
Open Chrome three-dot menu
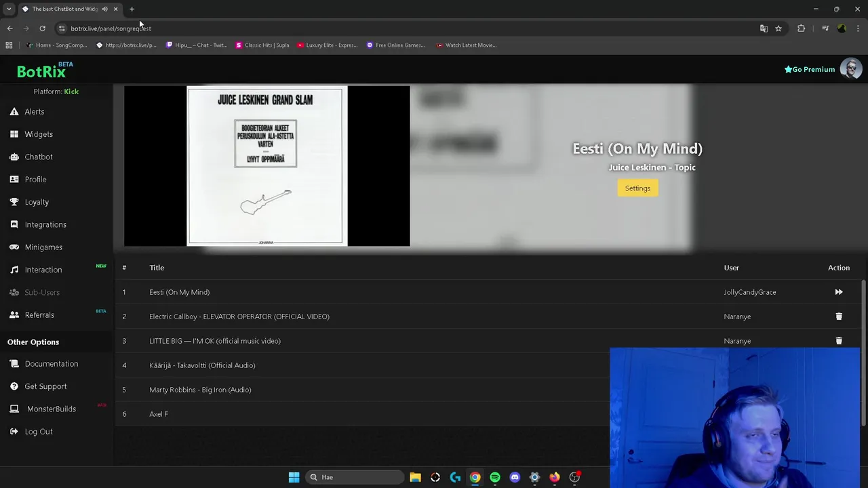coord(859,28)
